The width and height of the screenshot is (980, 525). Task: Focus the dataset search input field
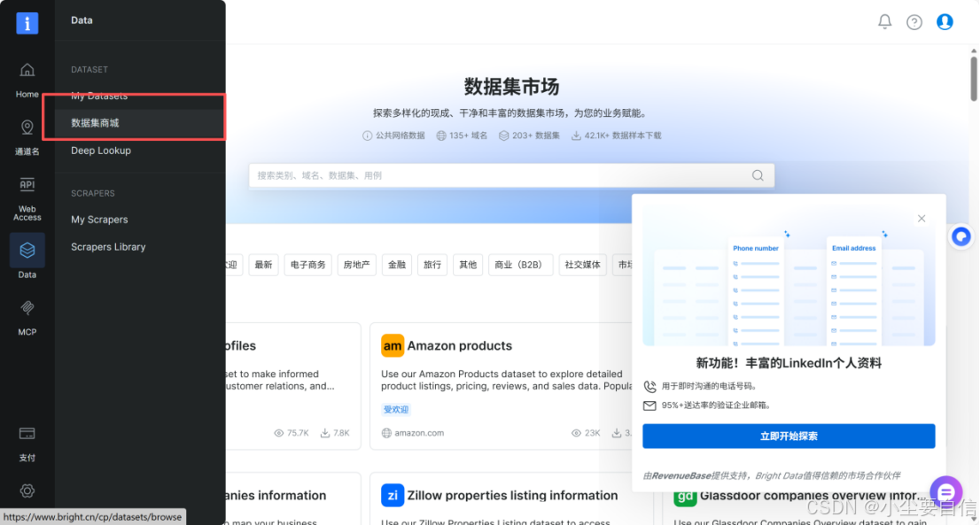tap(511, 175)
